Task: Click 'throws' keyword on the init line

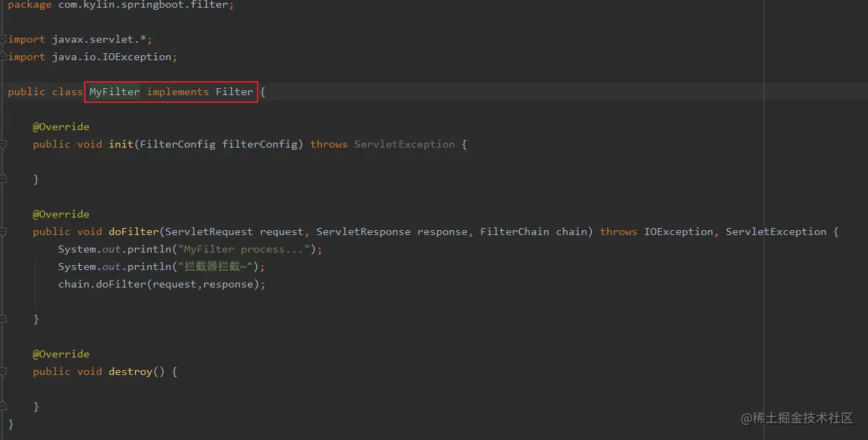Action: (x=329, y=144)
